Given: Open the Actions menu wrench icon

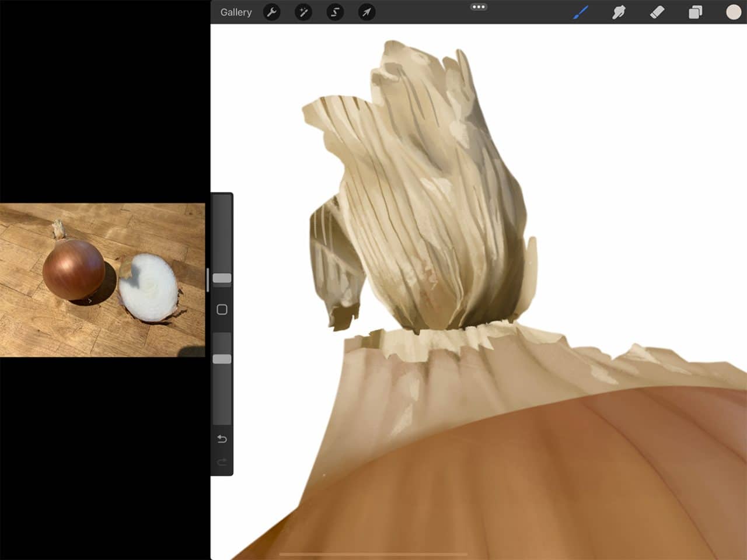Looking at the screenshot, I should (x=271, y=12).
